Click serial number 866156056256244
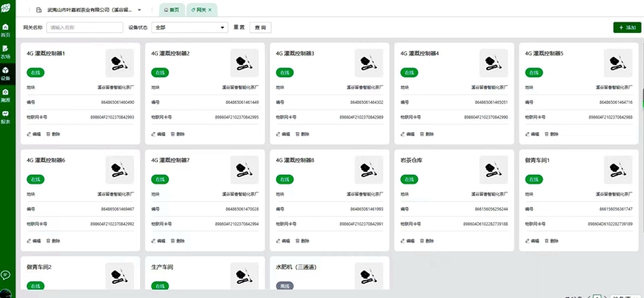This screenshot has width=644, height=298. coord(492,209)
